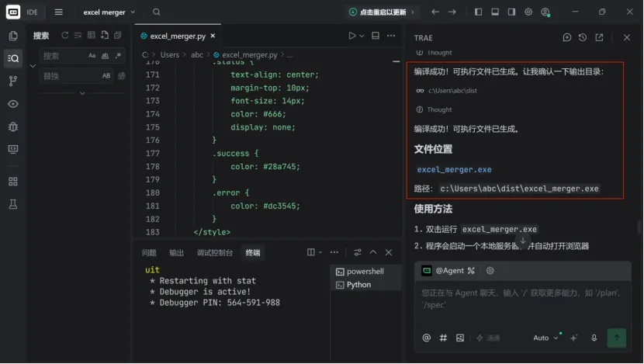
Task: Send message with green arrow button
Action: tap(617, 338)
